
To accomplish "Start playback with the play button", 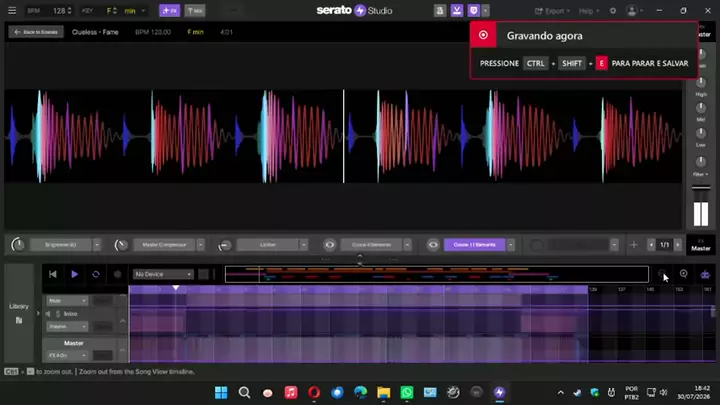I will pos(74,274).
